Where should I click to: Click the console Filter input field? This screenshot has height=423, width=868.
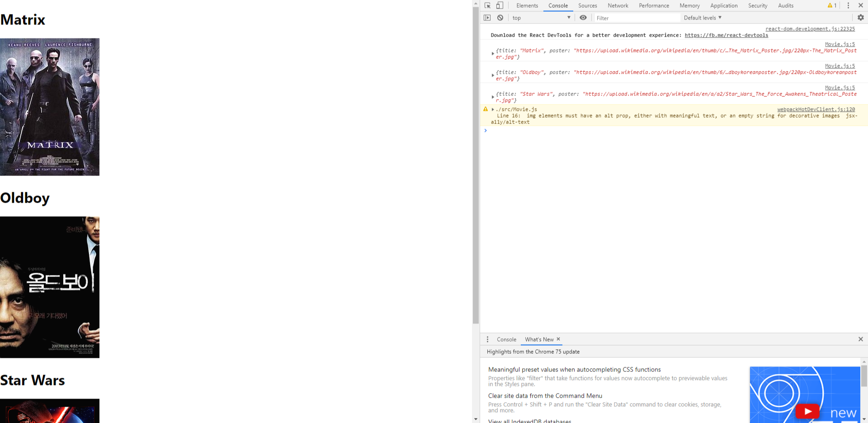click(637, 18)
